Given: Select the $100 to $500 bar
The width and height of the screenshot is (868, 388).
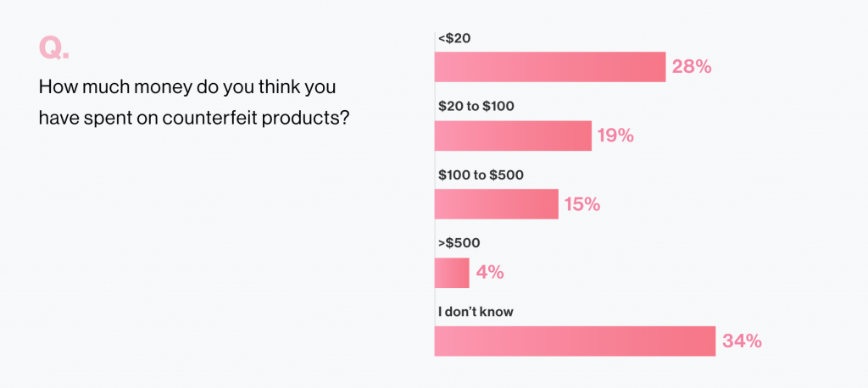Looking at the screenshot, I should coord(497,204).
